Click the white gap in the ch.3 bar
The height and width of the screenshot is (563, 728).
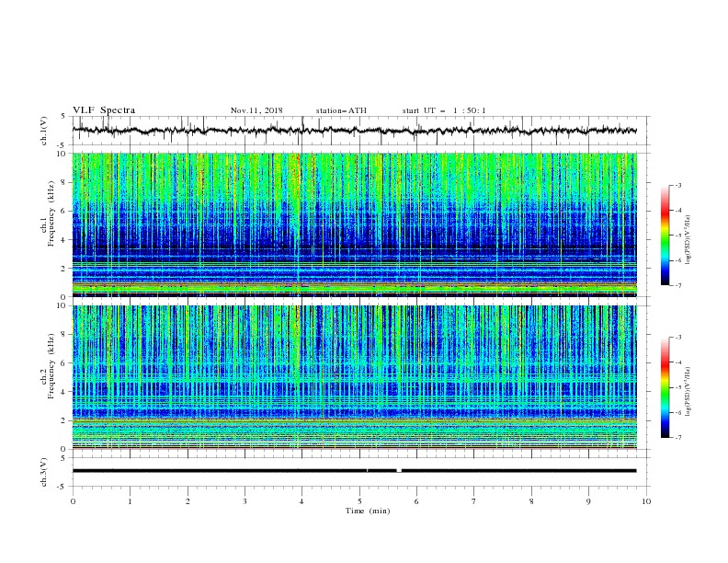[x=399, y=471]
